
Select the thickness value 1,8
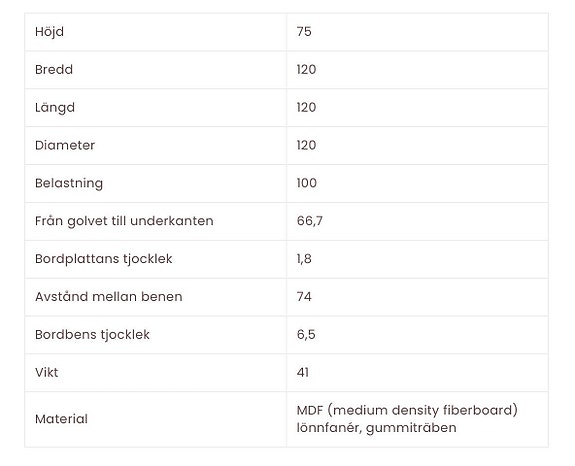tap(304, 259)
